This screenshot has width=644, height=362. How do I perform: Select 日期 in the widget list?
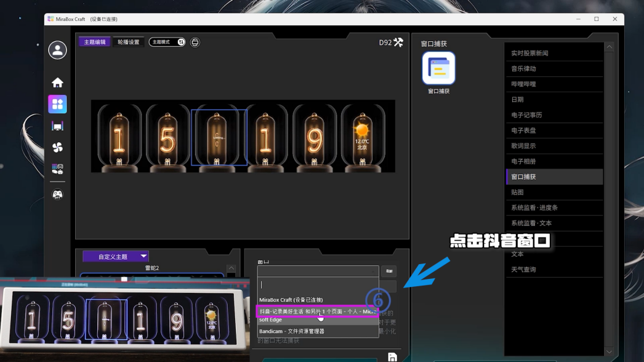point(555,100)
